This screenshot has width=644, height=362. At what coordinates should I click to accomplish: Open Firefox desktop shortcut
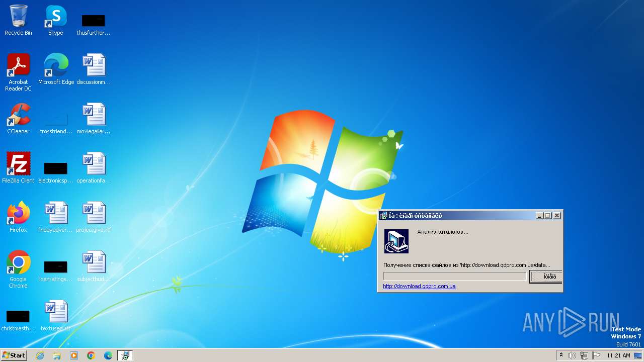coord(18,217)
